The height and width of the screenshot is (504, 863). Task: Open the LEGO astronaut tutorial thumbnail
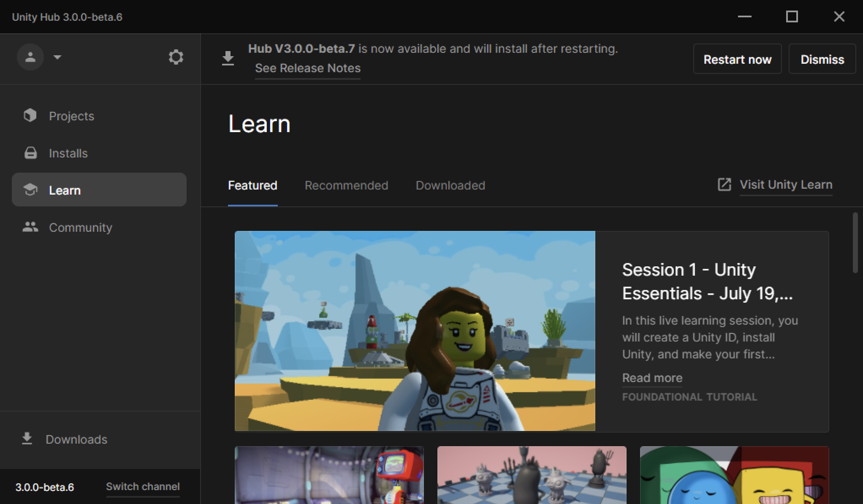coord(415,331)
